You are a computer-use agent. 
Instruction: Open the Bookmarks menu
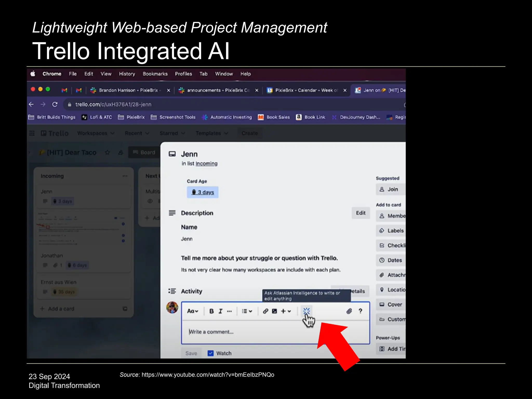click(x=155, y=74)
